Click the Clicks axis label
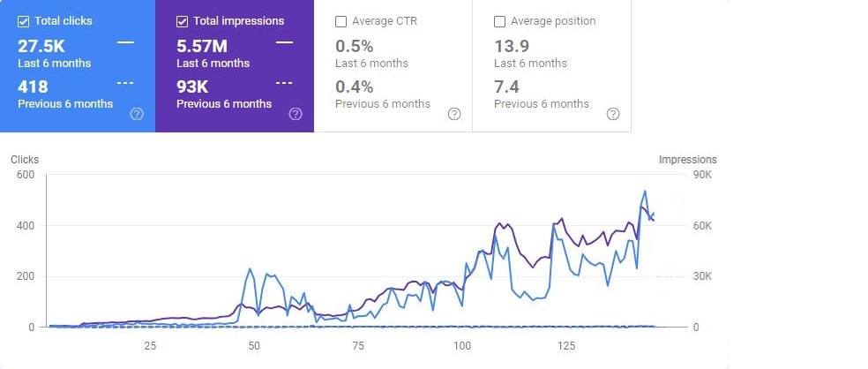This screenshot has height=369, width=868. tap(25, 160)
